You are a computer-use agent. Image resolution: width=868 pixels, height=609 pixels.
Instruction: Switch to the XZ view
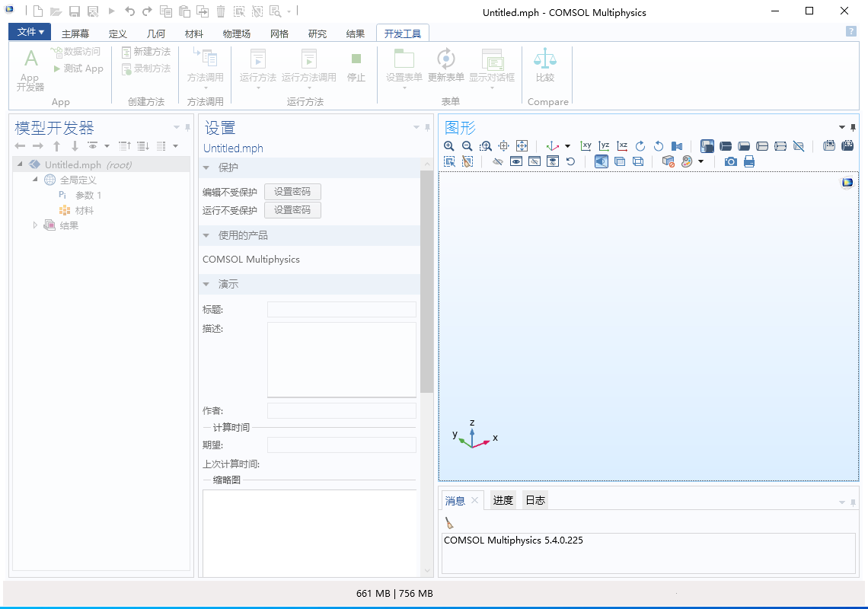pyautogui.click(x=622, y=145)
